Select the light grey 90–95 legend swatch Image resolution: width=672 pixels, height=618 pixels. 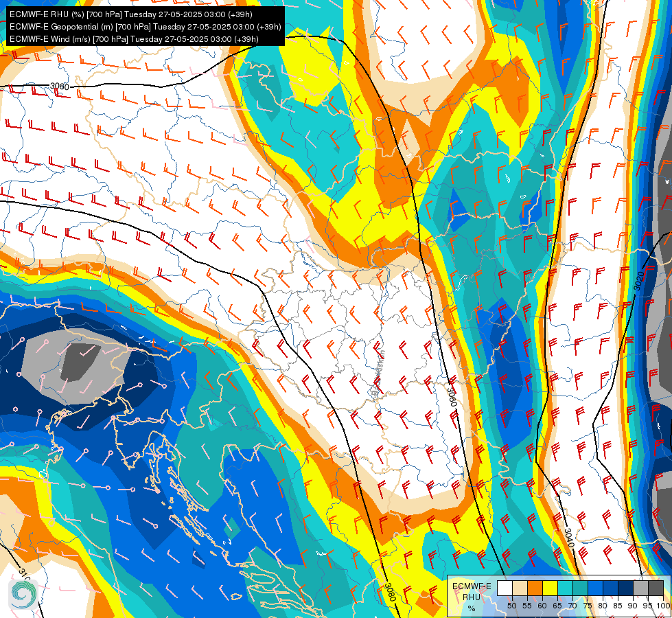(640, 588)
